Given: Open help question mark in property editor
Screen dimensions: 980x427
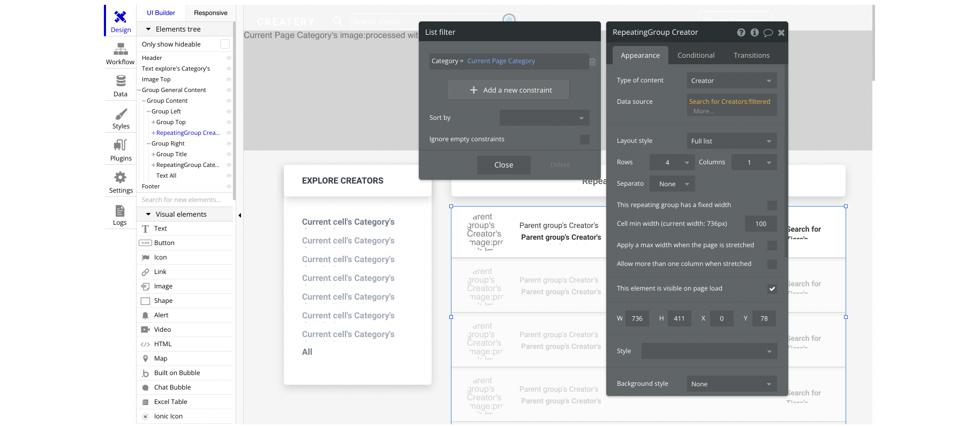Looking at the screenshot, I should (x=741, y=33).
